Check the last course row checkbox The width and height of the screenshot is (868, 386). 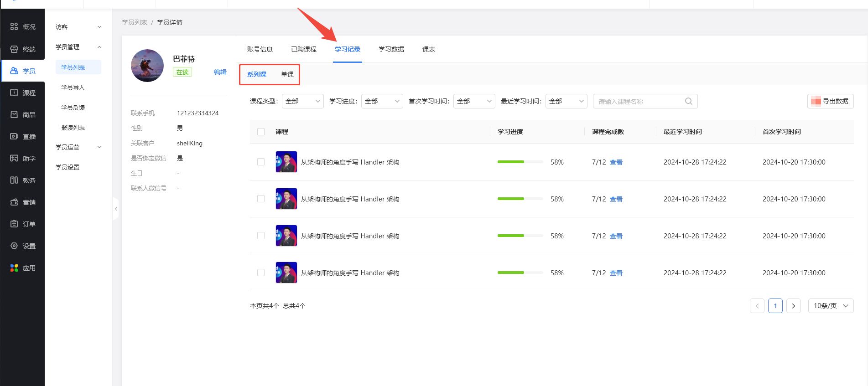coord(261,273)
